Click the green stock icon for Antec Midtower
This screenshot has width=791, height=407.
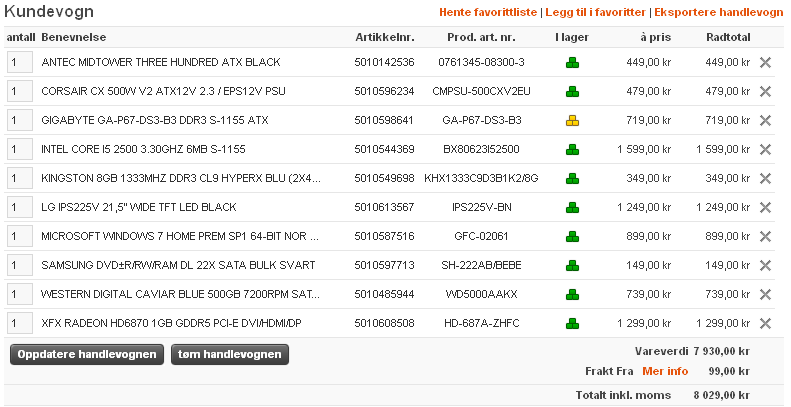coord(572,63)
